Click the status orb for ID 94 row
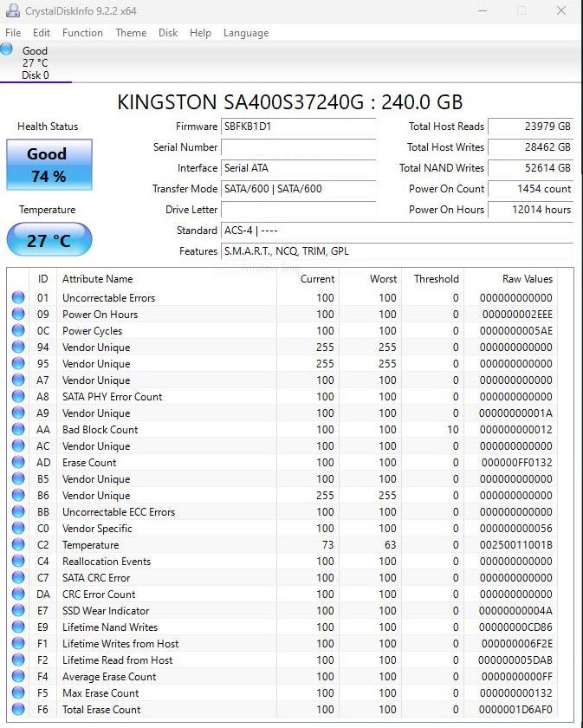The width and height of the screenshot is (583, 728). pos(18,347)
